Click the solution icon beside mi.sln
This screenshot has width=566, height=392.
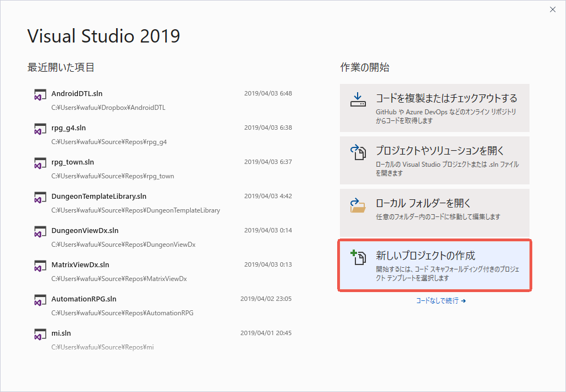[x=40, y=335]
